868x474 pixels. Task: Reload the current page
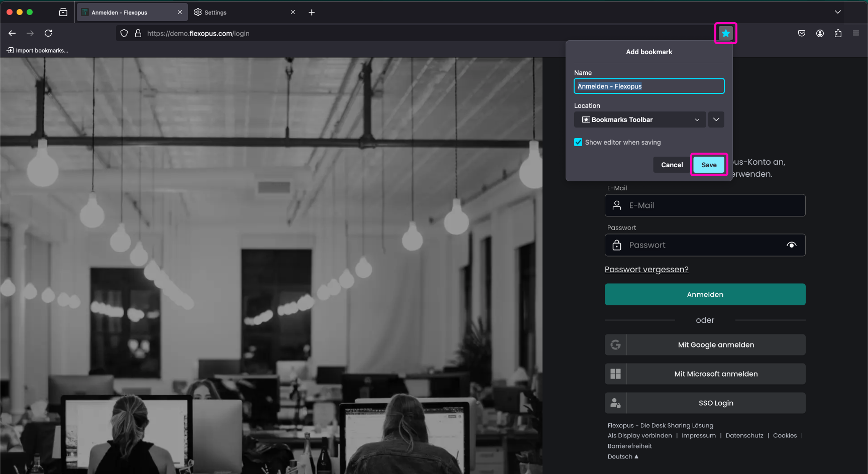(x=48, y=33)
